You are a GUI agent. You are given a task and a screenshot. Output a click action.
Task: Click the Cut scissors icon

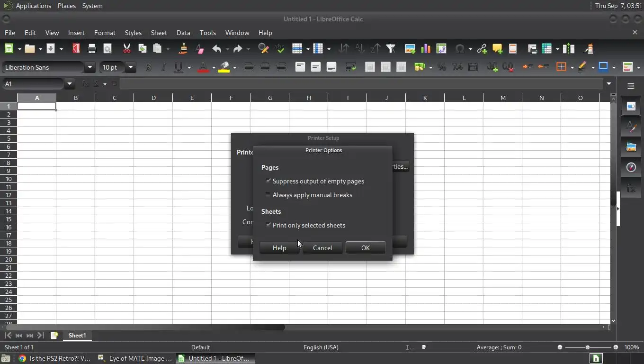click(x=126, y=48)
